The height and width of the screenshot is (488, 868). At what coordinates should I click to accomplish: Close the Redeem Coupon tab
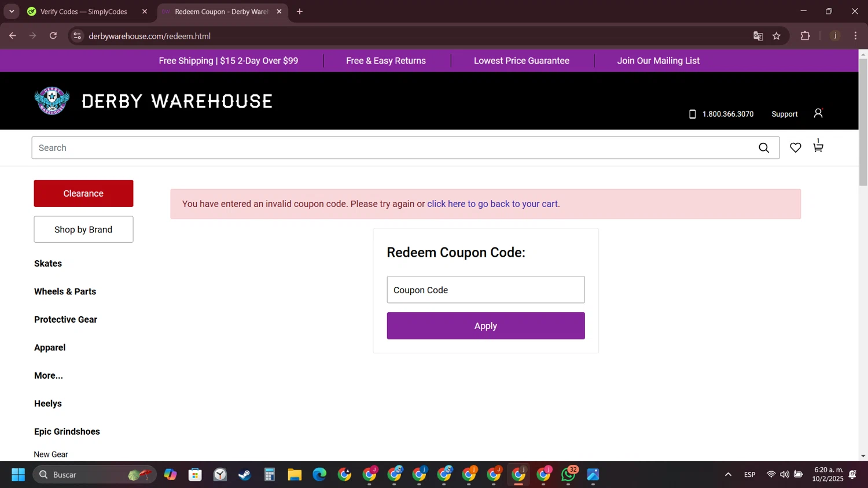(x=279, y=12)
